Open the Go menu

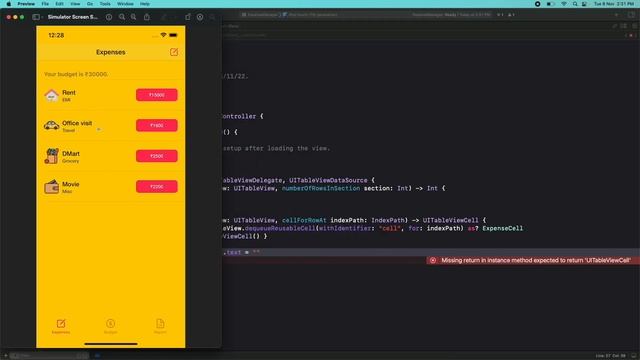tap(90, 4)
